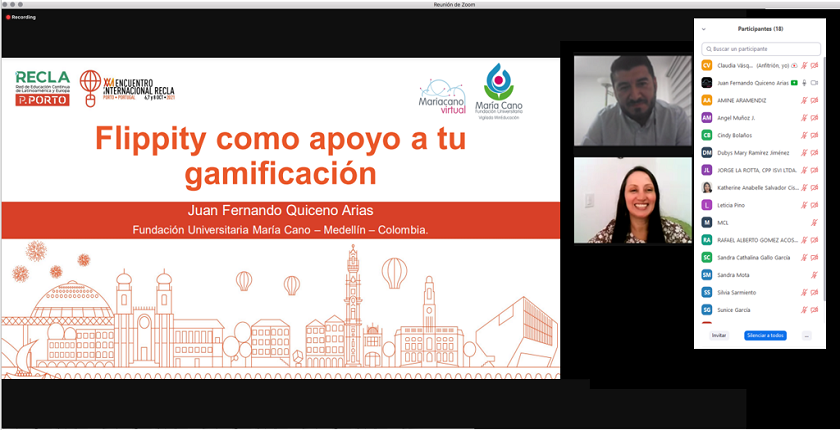840x430 pixels.
Task: Click the magnifier icon in participant search
Action: (x=709, y=49)
